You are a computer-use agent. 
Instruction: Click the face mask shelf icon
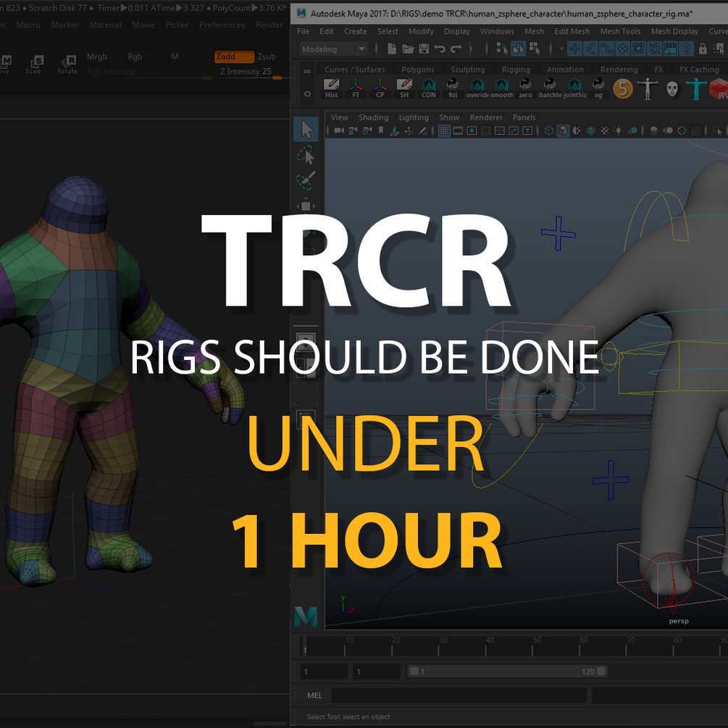pos(671,88)
